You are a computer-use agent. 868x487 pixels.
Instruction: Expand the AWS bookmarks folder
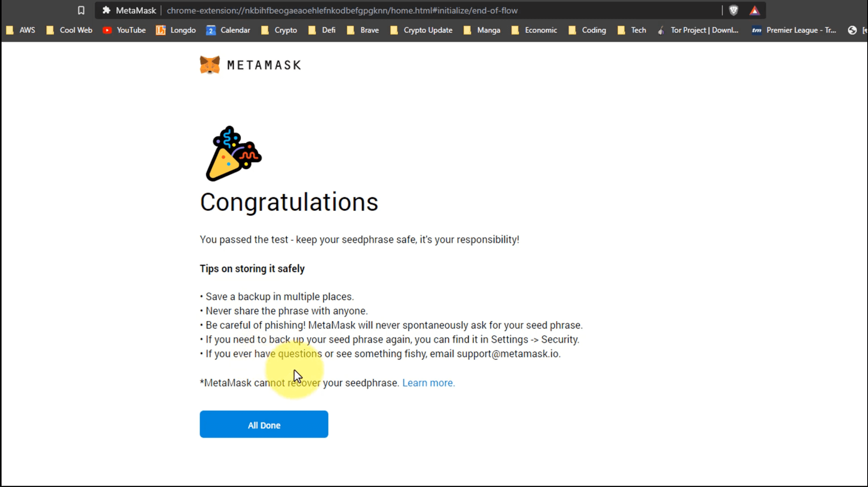[x=21, y=30]
